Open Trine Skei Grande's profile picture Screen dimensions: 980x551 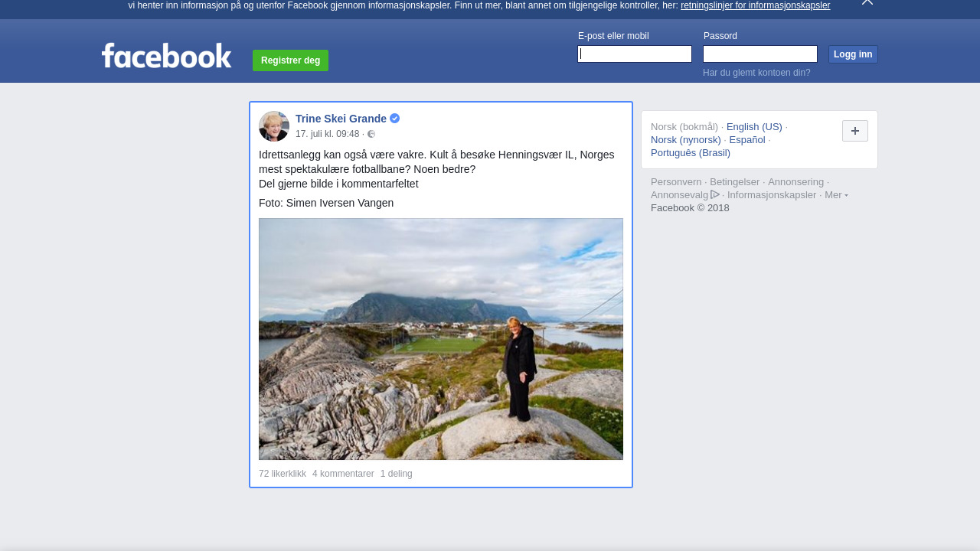(x=274, y=126)
